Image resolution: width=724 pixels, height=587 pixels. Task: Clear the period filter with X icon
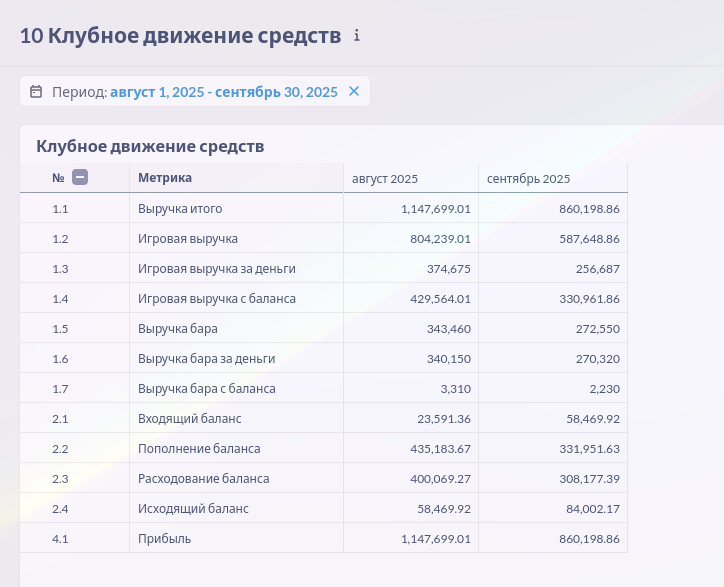point(354,92)
